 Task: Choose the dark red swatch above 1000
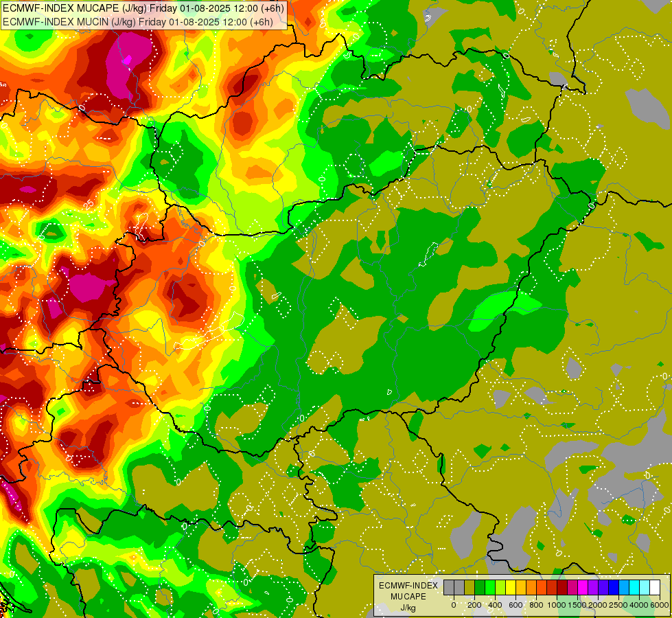563,588
